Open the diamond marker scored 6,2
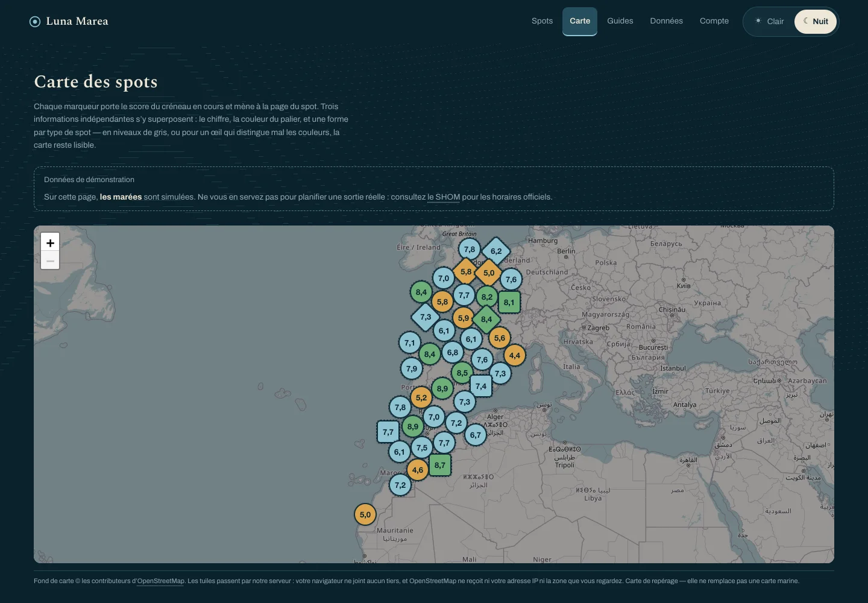 (x=496, y=251)
